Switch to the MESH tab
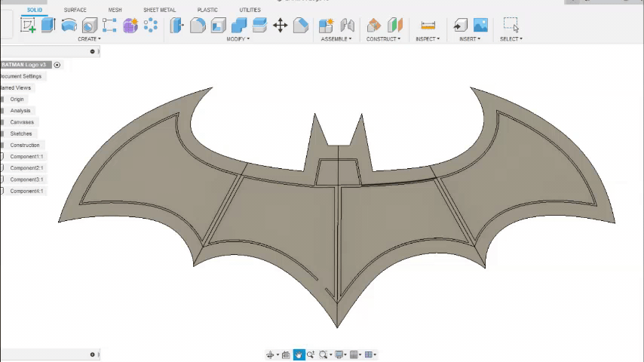Viewport: 644px width, 362px height. pos(115,10)
